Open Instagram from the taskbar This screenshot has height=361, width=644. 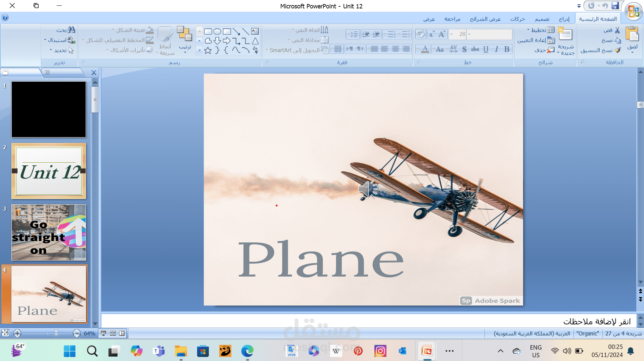pyautogui.click(x=380, y=351)
